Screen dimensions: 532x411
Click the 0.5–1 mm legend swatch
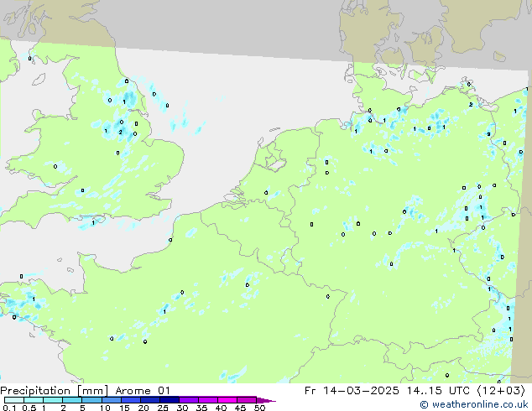pos(34,400)
